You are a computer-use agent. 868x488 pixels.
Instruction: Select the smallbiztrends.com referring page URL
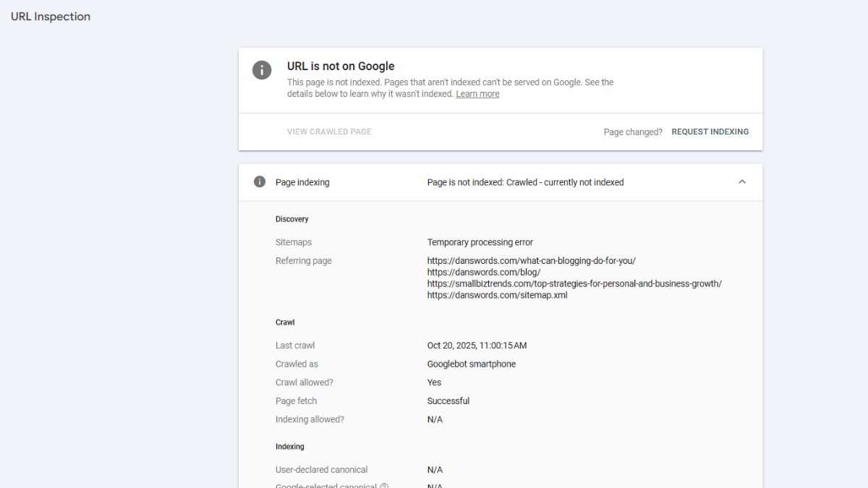tap(574, 284)
